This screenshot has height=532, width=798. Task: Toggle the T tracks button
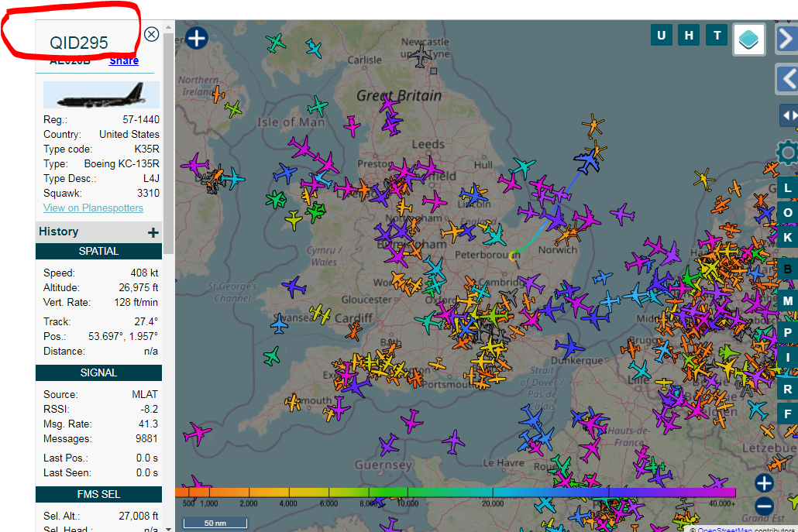[717, 35]
